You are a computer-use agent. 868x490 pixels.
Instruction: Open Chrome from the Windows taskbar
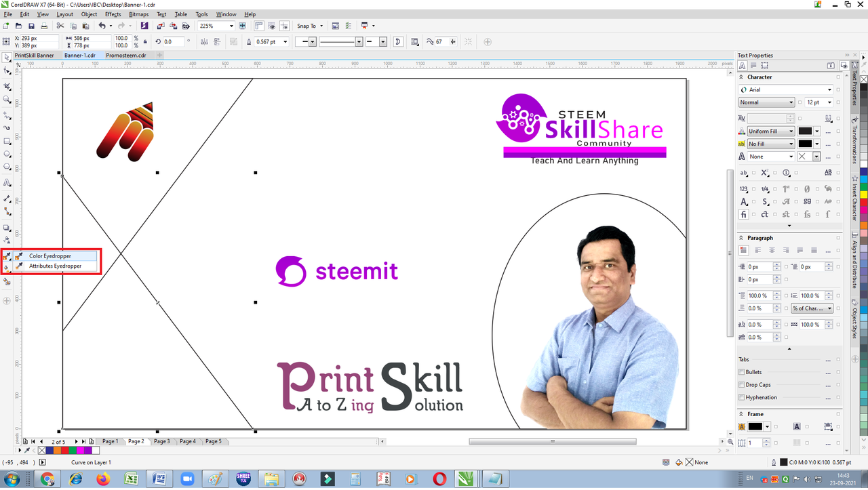click(x=47, y=479)
